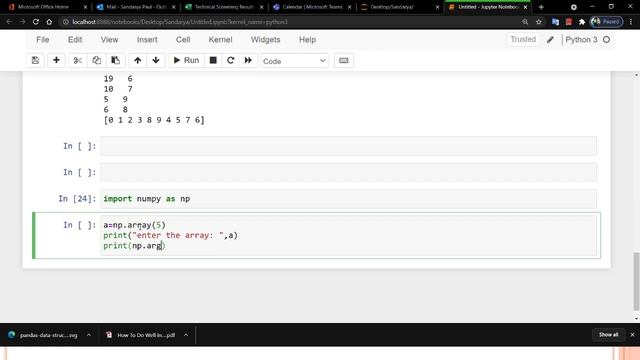Click the In [24]: prompt label

pos(77,199)
